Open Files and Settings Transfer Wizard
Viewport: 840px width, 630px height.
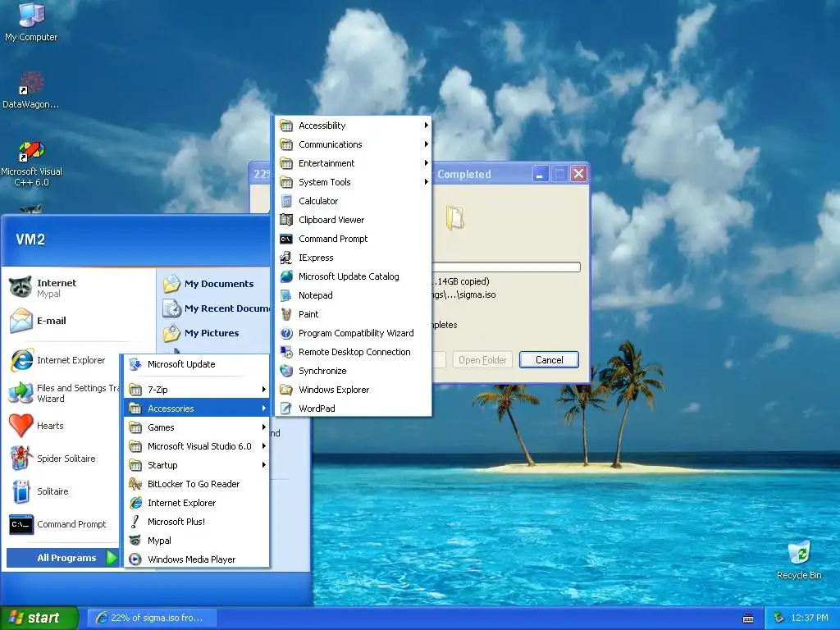(62, 393)
